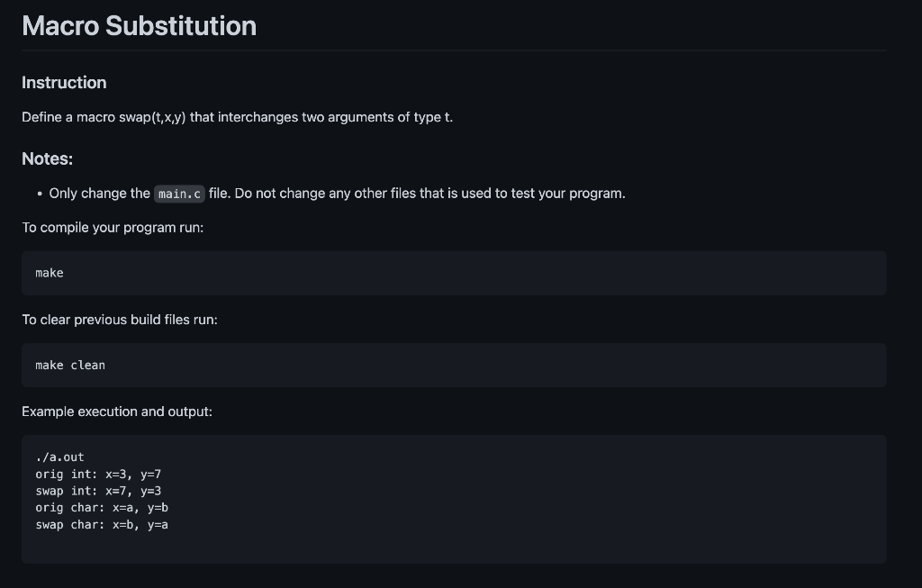Click the main.c inline code label
The height and width of the screenshot is (588, 922).
click(179, 194)
